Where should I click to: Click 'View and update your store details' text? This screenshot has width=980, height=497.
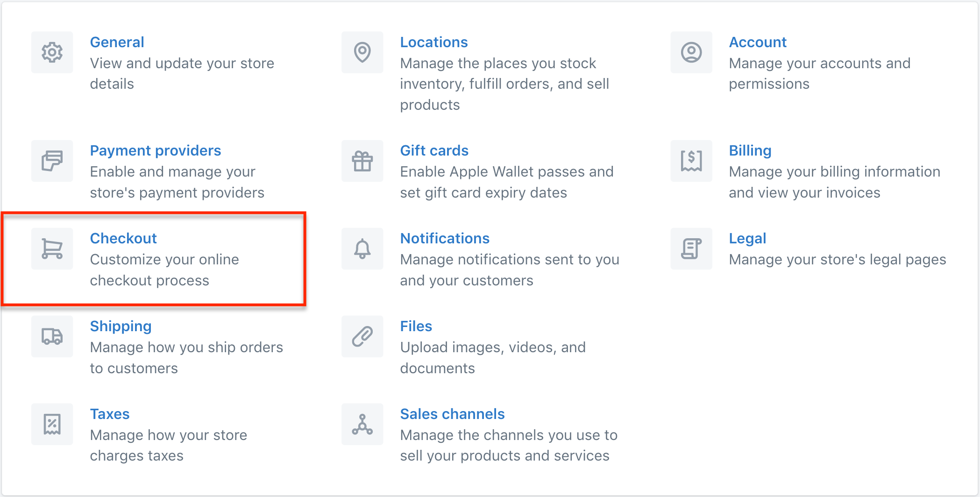[182, 73]
